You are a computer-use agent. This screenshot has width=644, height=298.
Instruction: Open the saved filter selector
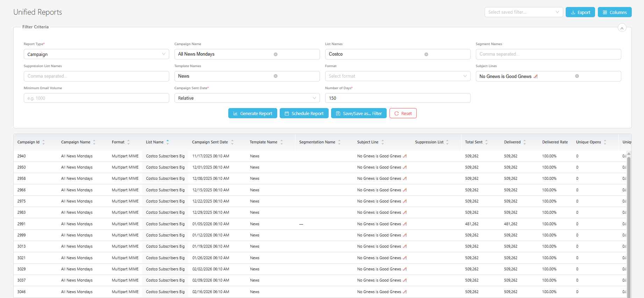(523, 12)
